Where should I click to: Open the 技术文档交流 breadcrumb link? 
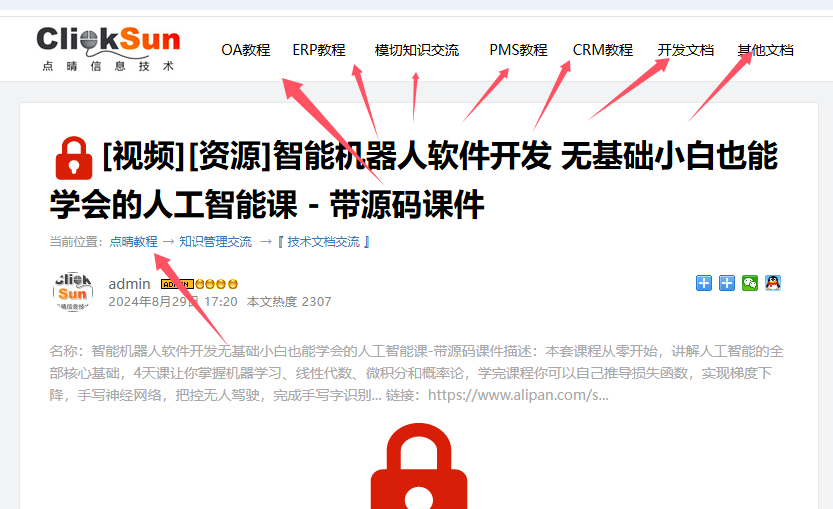click(324, 242)
